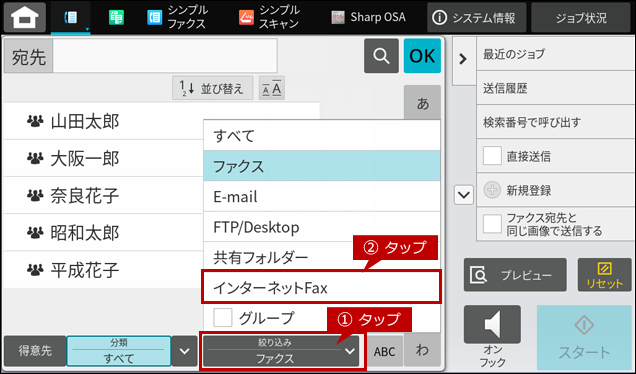Tap リセット button
636x374 pixels.
pyautogui.click(x=604, y=275)
